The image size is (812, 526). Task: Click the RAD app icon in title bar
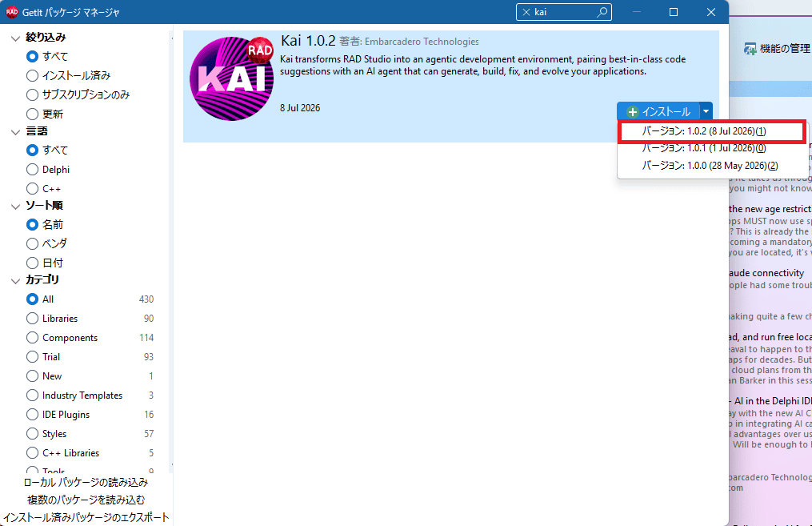pos(11,12)
